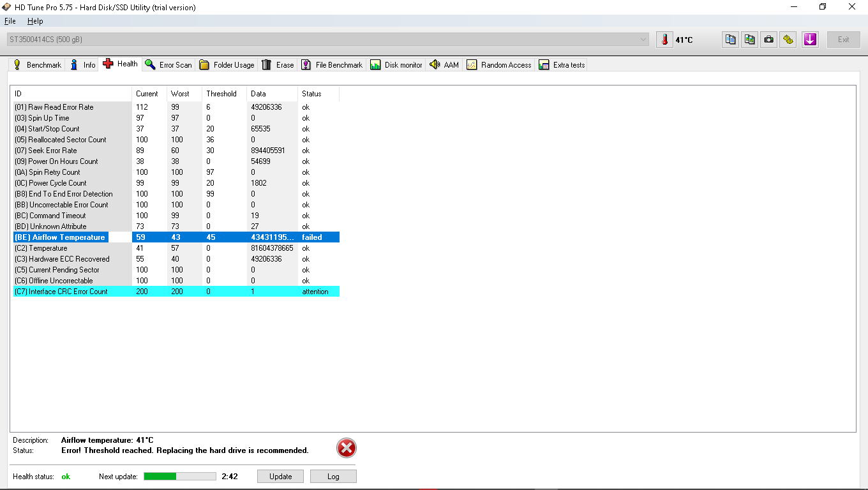Select the (04) Start/Stop Count row
This screenshot has height=490, width=868.
click(176, 129)
